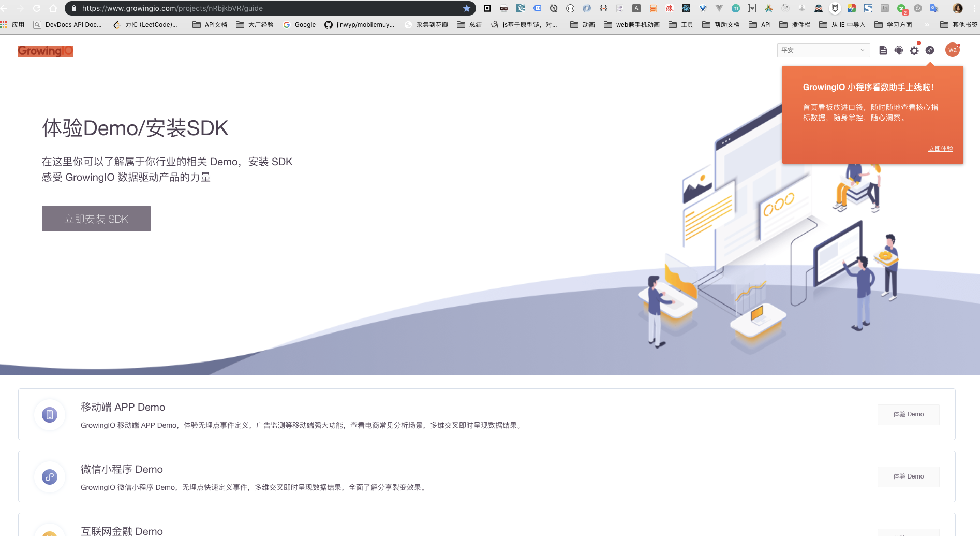Open the Google Translate extension
The image size is (980, 536).
[x=934, y=8]
